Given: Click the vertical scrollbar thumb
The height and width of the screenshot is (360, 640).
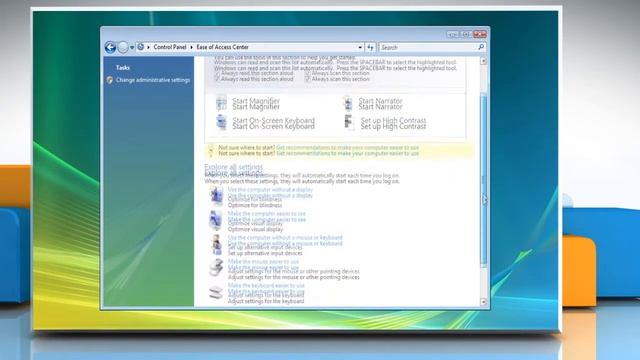Looking at the screenshot, I should point(483,180).
